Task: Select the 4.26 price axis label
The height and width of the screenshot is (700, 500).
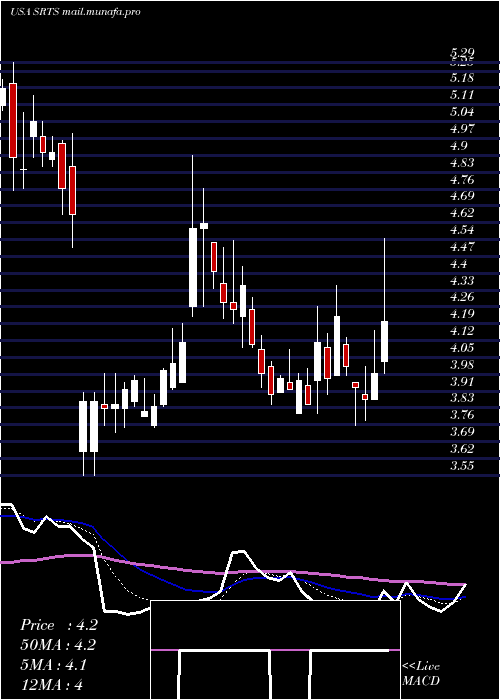Action: [x=462, y=297]
